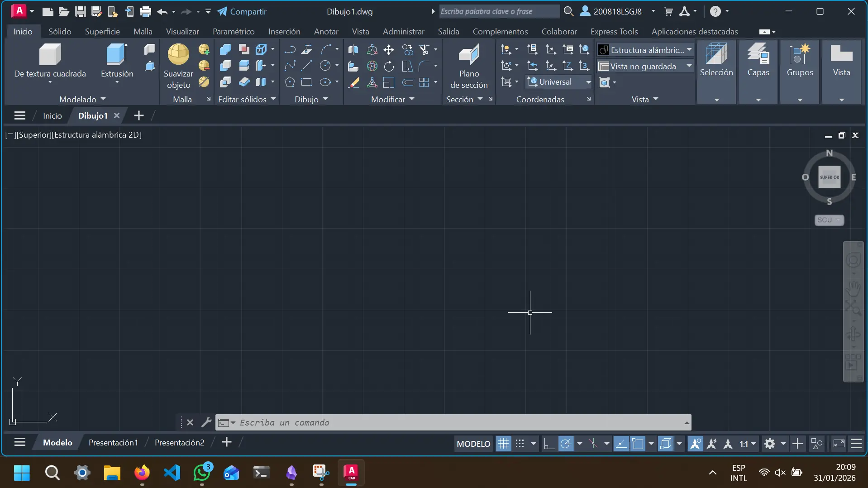868x488 pixels.
Task: Open the Estructura alámbrica visual style dropdown
Action: click(690, 50)
